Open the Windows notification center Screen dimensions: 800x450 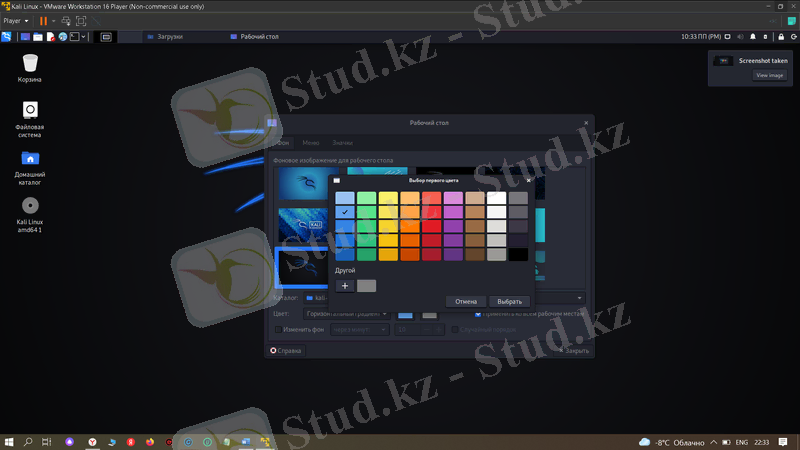[x=783, y=442]
